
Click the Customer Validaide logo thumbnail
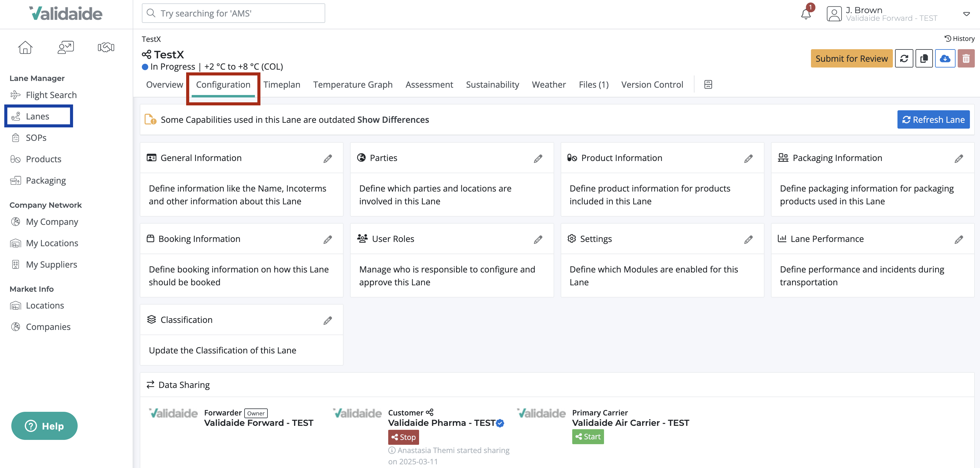click(x=357, y=413)
